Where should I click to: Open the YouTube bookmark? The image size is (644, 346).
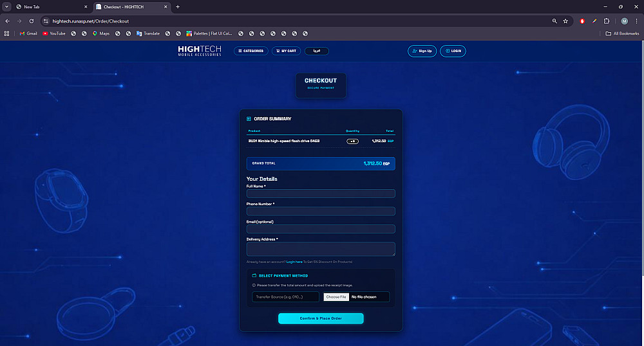54,33
